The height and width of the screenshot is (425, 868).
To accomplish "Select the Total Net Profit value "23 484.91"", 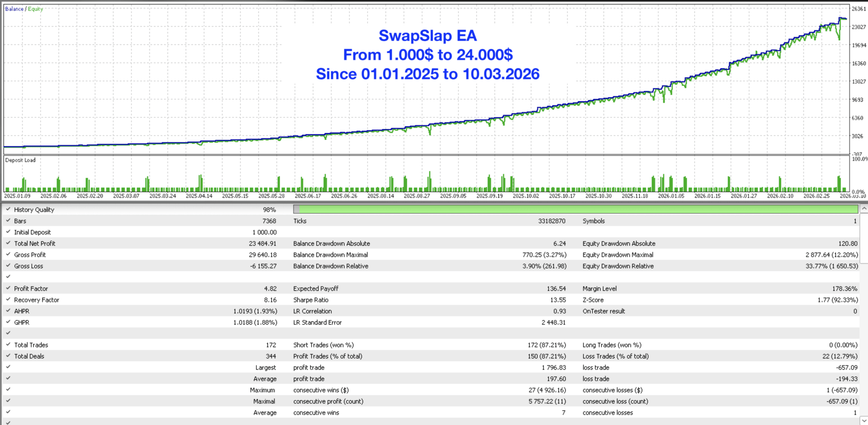I will [263, 244].
